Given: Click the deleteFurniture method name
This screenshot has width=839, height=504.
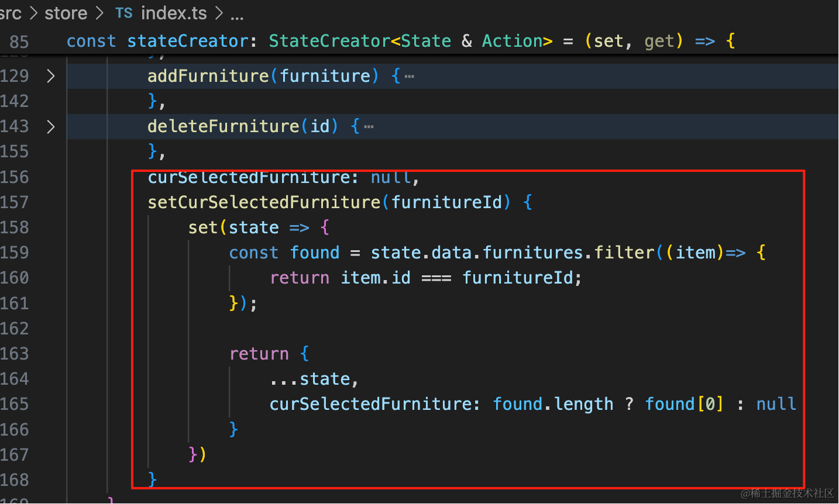Looking at the screenshot, I should click(223, 126).
